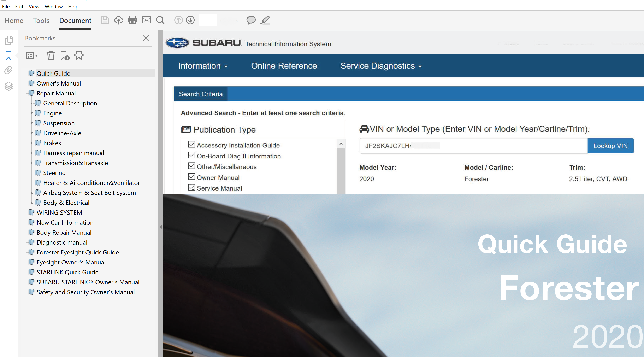Add new bookmark icon

(65, 55)
